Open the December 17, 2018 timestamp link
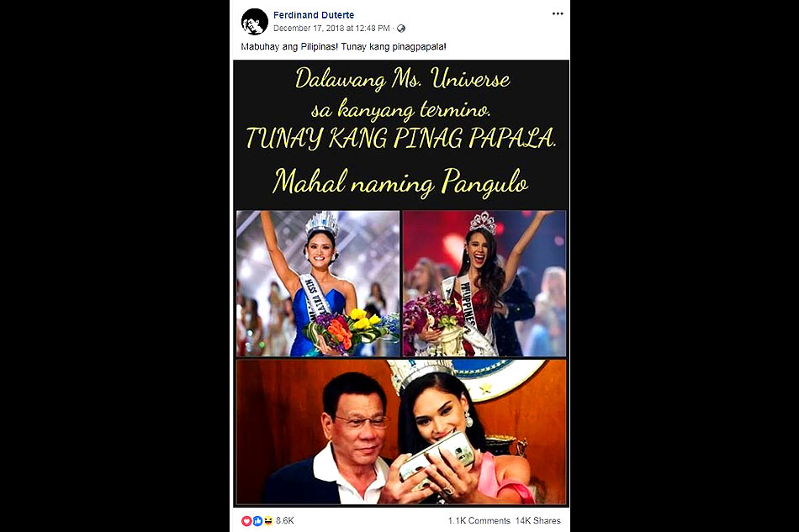The height and width of the screenshot is (532, 799). click(331, 29)
